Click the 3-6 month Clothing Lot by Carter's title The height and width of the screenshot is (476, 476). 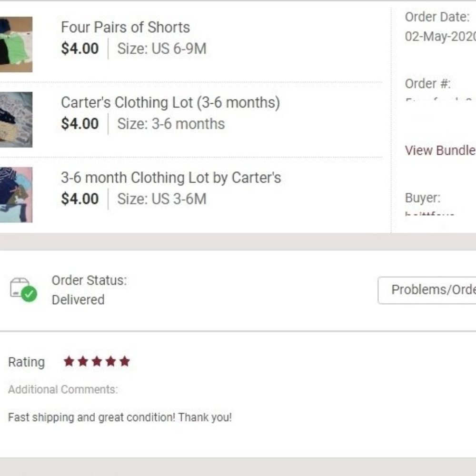click(x=171, y=178)
